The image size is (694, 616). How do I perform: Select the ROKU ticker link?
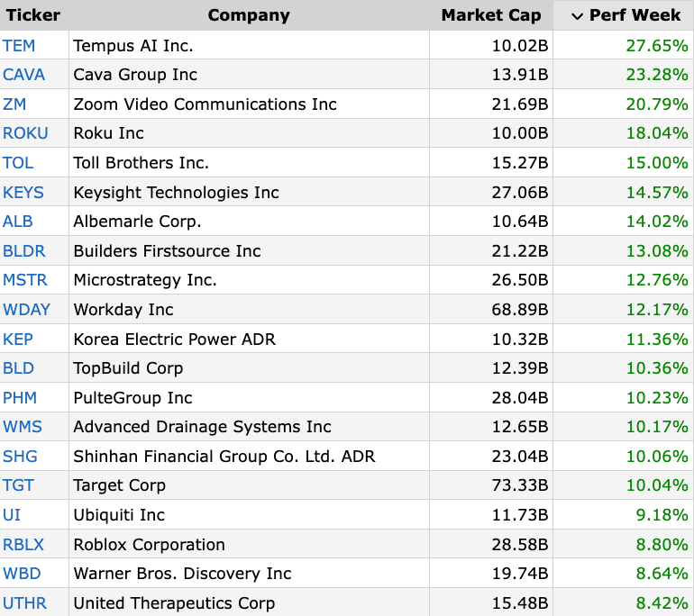(x=25, y=133)
